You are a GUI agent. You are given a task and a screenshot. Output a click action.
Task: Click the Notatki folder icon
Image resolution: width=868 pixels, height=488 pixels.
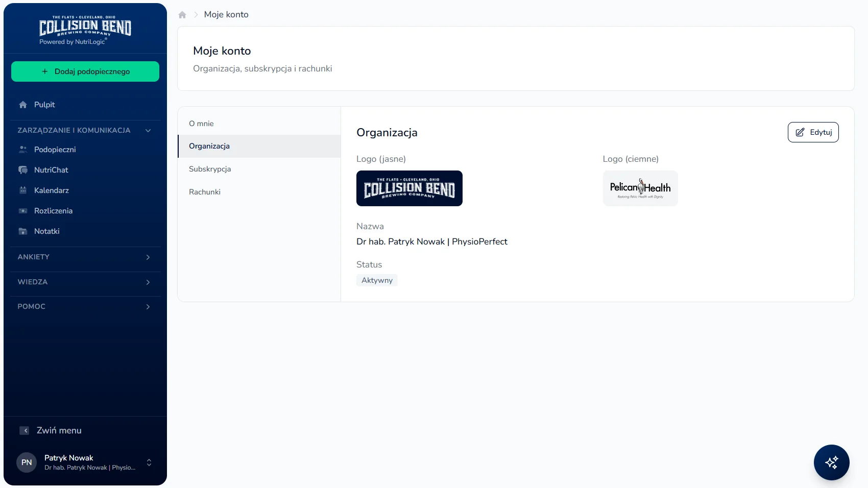(23, 231)
